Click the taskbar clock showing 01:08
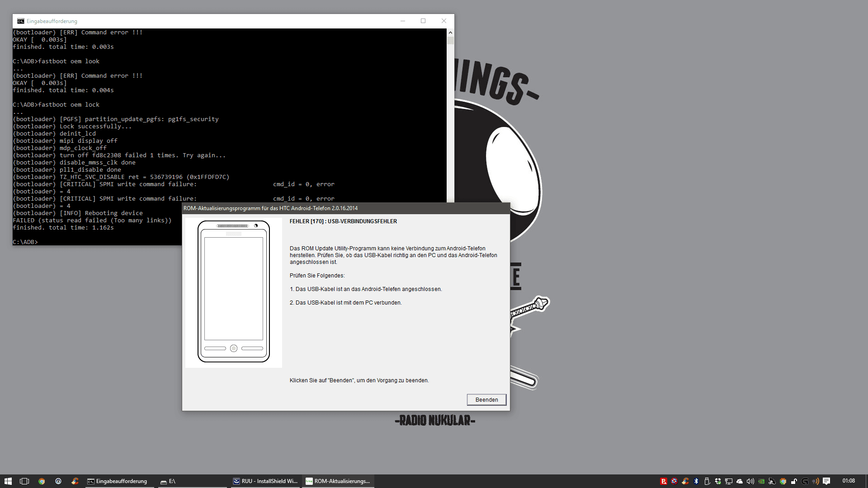This screenshot has width=868, height=488. 849,481
